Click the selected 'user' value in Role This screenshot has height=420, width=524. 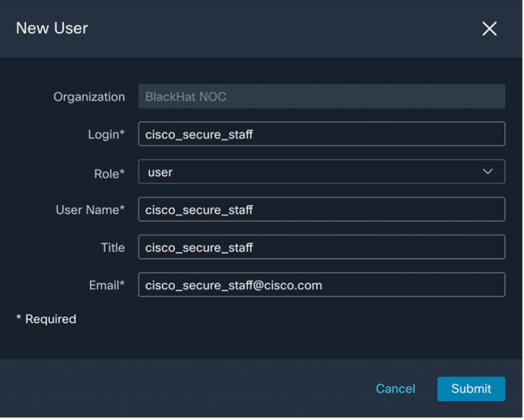pos(160,172)
